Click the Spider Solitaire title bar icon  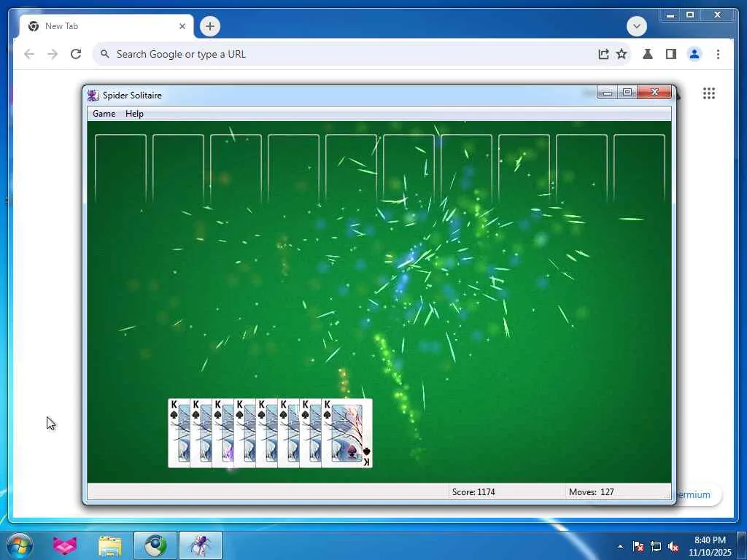click(x=93, y=96)
